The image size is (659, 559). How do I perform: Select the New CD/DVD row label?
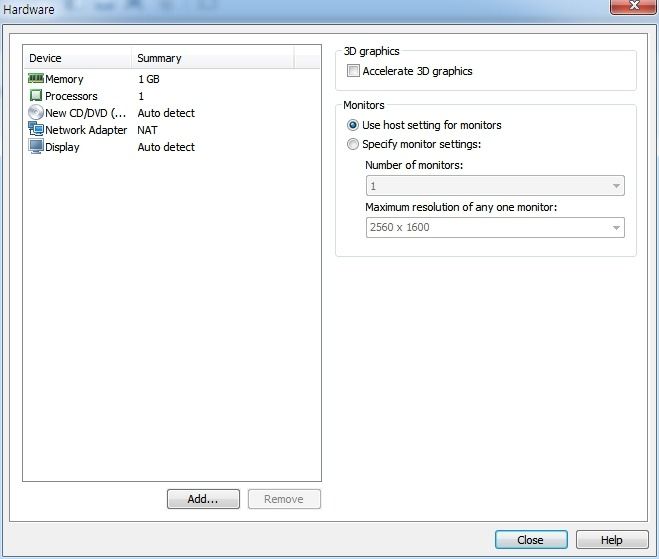click(x=86, y=113)
